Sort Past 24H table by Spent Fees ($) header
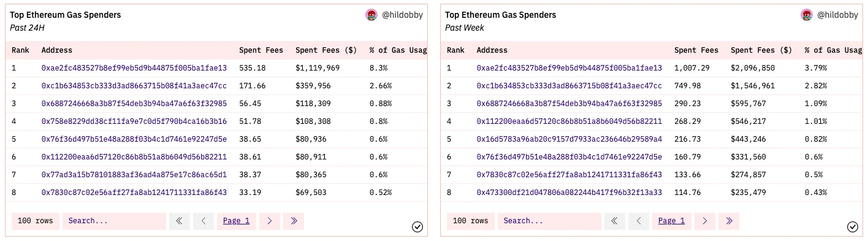Viewport: 868px width, 241px height. [326, 50]
